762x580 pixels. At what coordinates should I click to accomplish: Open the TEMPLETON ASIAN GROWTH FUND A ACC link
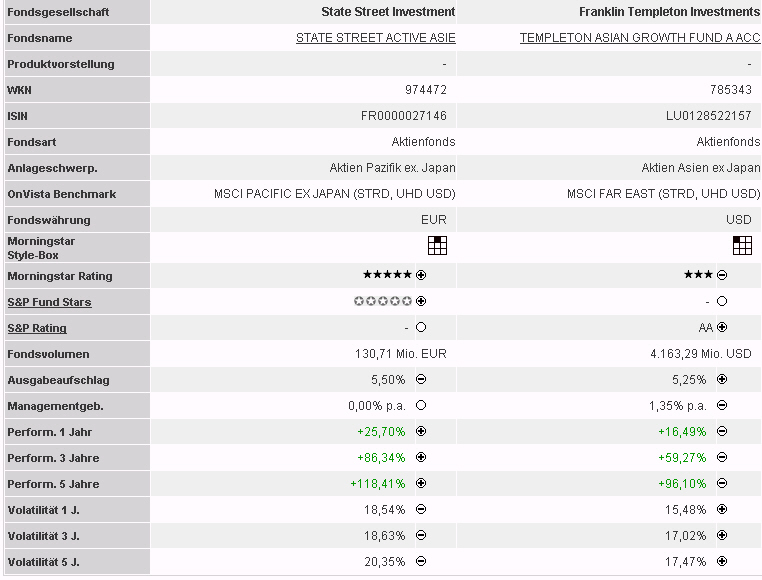click(639, 38)
